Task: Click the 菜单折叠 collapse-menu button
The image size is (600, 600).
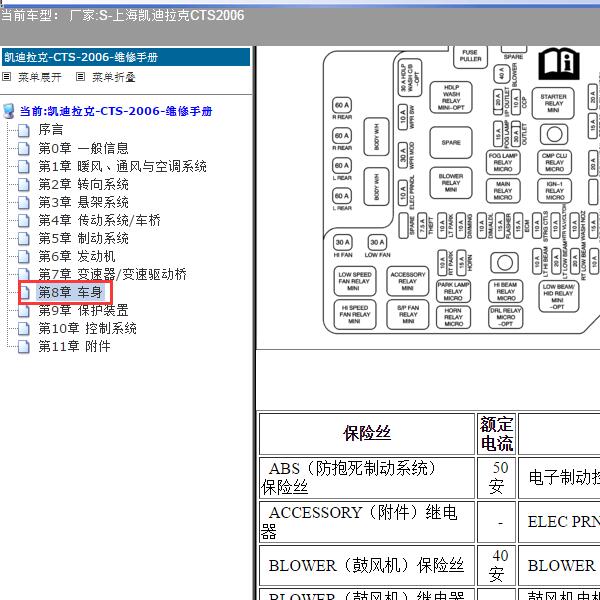Action: (114, 77)
